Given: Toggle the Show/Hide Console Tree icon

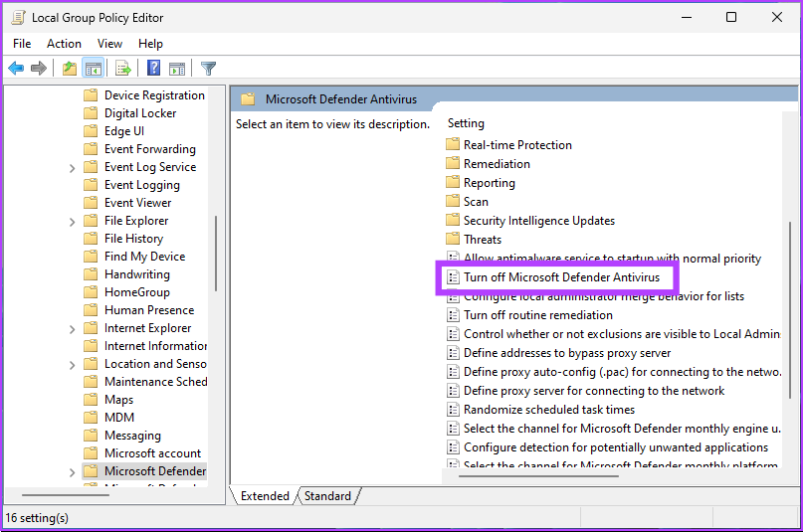Looking at the screenshot, I should tap(93, 69).
